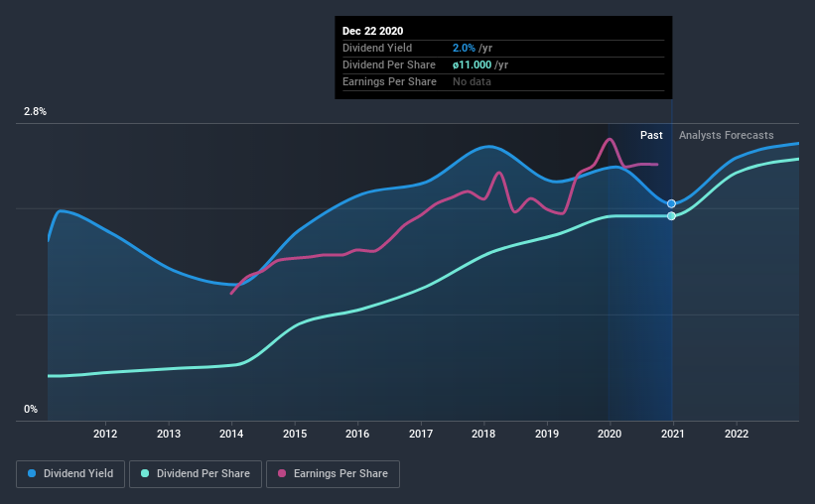
Task: Toggle the Dividend Yield legend button
Action: (x=70, y=474)
